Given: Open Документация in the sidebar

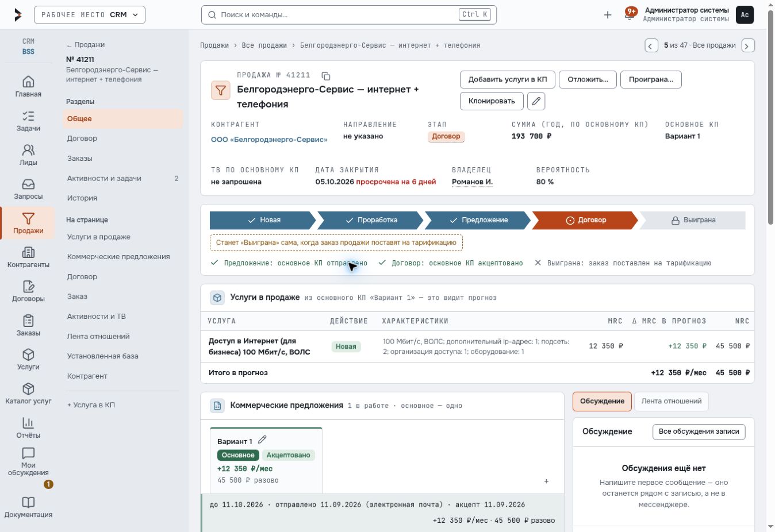Looking at the screenshot, I should pyautogui.click(x=28, y=507).
